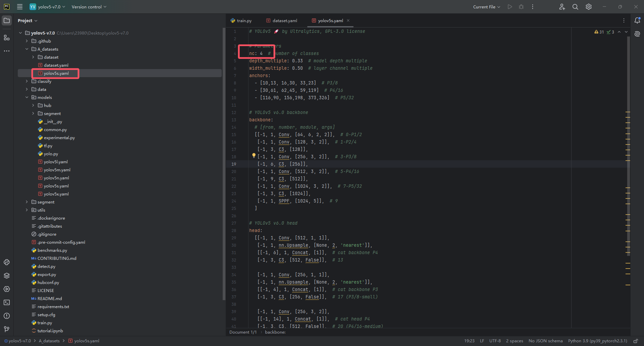
Task: Click cursor position 19:23 indicator
Action: point(469,341)
